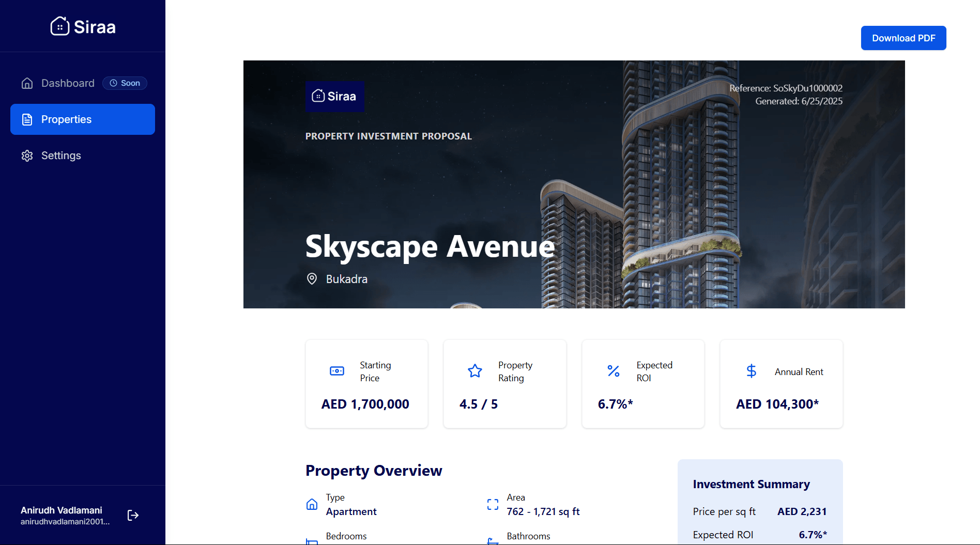Click the Expected ROI percent icon

613,371
